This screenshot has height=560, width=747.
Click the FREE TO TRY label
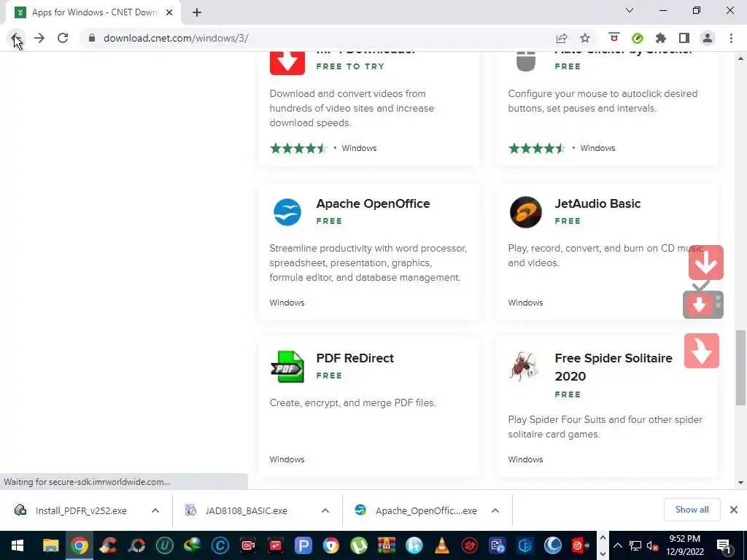[x=350, y=66]
